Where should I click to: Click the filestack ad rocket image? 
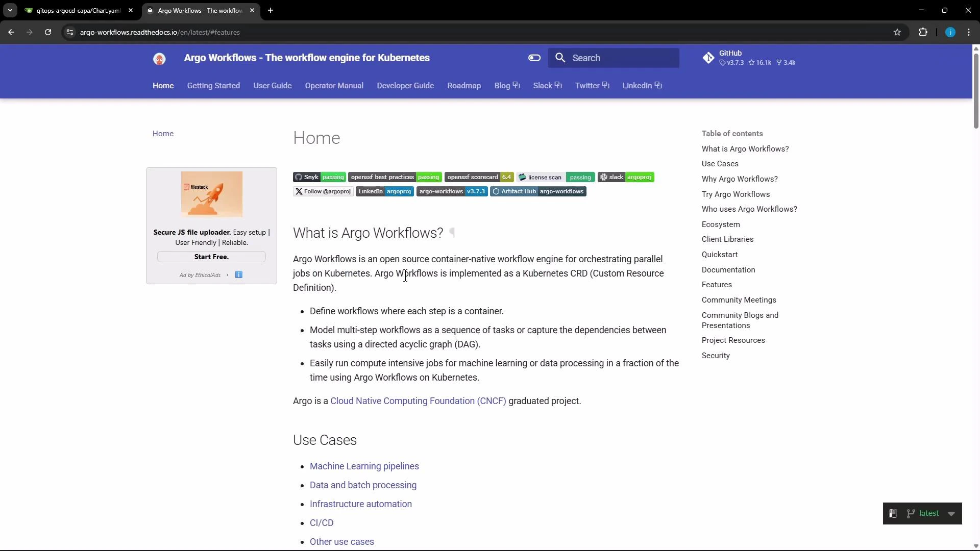pyautogui.click(x=211, y=194)
